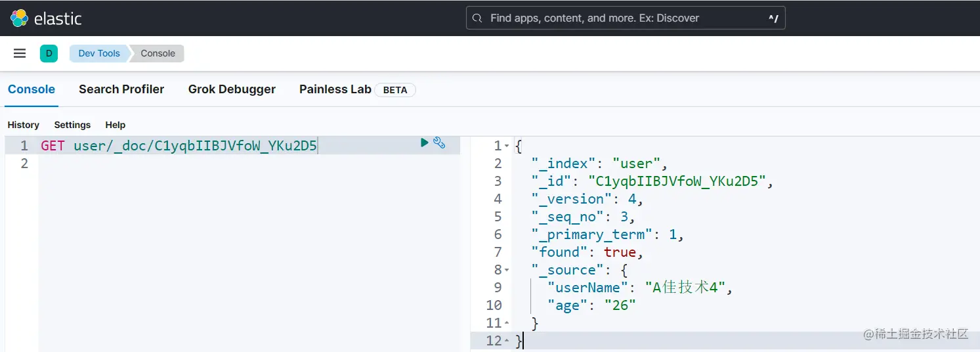This screenshot has height=352, width=980.
Task: Collapse the _source object at line 8
Action: coord(507,270)
